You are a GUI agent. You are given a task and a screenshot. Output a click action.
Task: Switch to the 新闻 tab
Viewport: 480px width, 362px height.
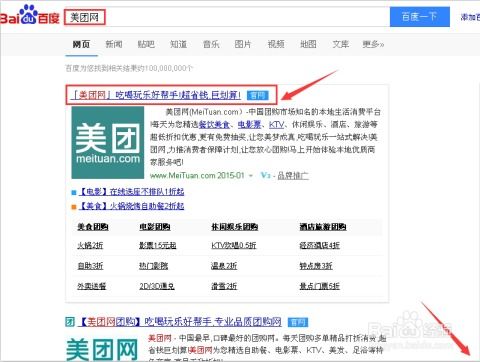point(114,44)
